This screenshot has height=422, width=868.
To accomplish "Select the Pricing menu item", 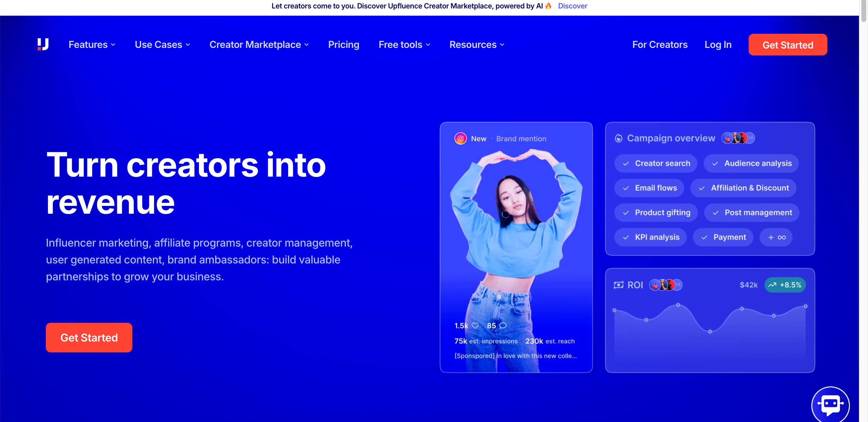I will (344, 44).
